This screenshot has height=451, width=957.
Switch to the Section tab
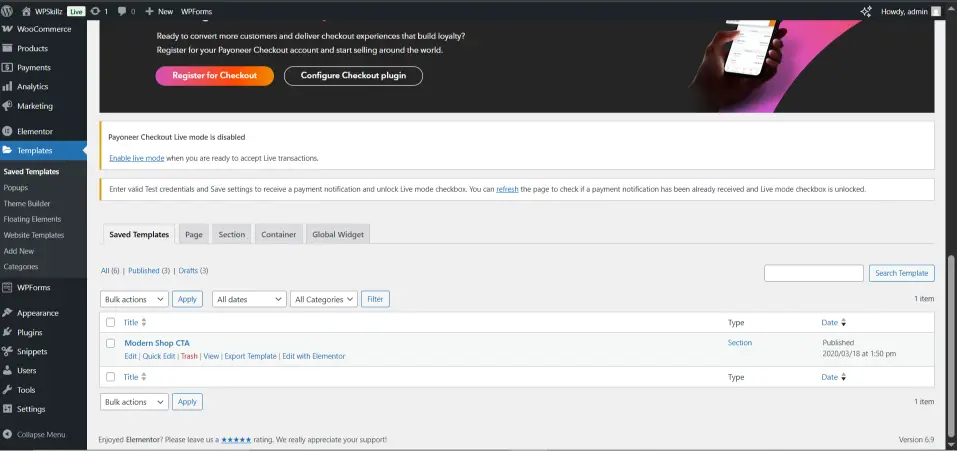pyautogui.click(x=232, y=234)
